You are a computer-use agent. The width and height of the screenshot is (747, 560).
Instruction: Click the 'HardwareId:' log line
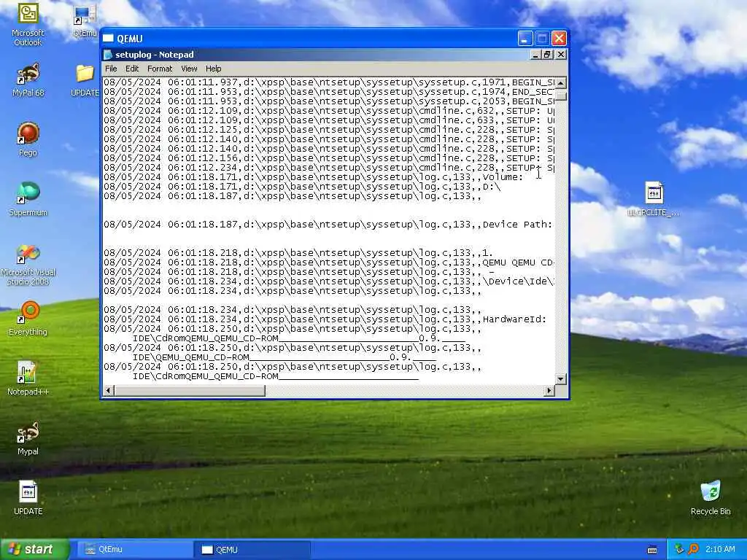pyautogui.click(x=325, y=319)
